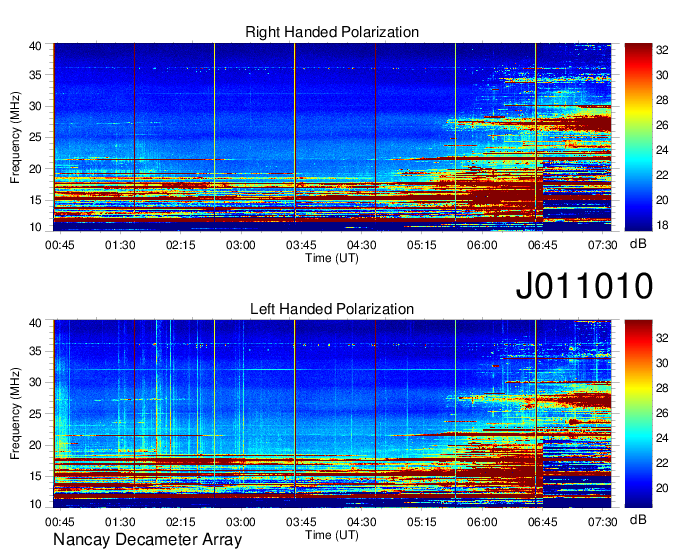The width and height of the screenshot is (680, 552).
Task: Click the "01:30" time tick of Left Handed plot
Action: (120, 522)
